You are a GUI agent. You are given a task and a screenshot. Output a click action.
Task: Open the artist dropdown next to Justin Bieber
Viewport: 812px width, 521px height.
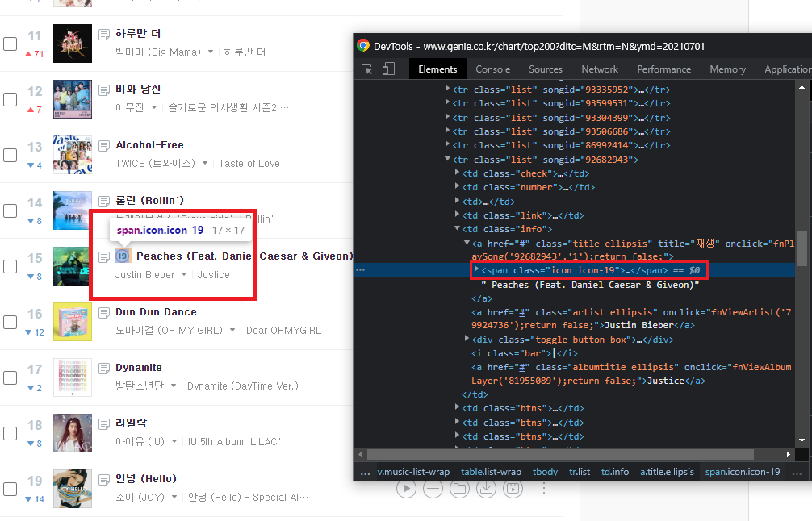pos(184,274)
